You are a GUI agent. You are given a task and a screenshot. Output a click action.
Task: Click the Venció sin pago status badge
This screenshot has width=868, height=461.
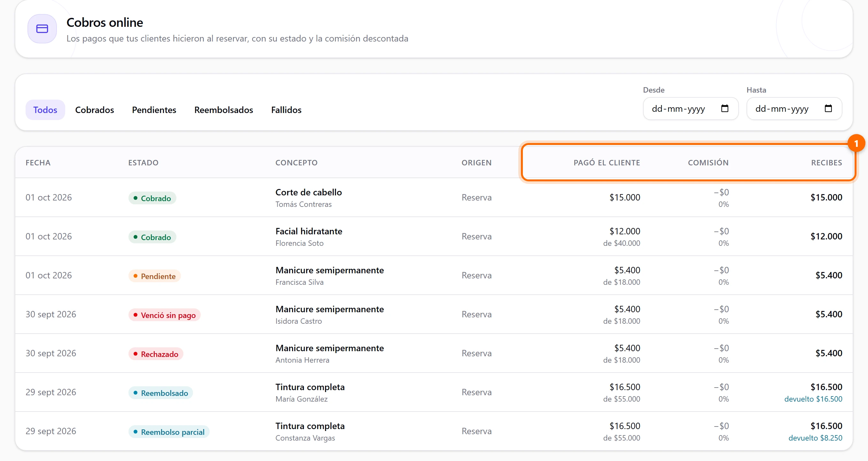[x=165, y=315]
